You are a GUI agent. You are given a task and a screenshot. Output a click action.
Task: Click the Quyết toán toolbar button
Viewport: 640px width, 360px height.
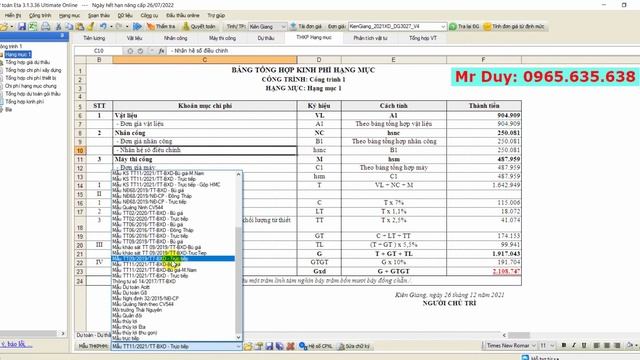[199, 27]
